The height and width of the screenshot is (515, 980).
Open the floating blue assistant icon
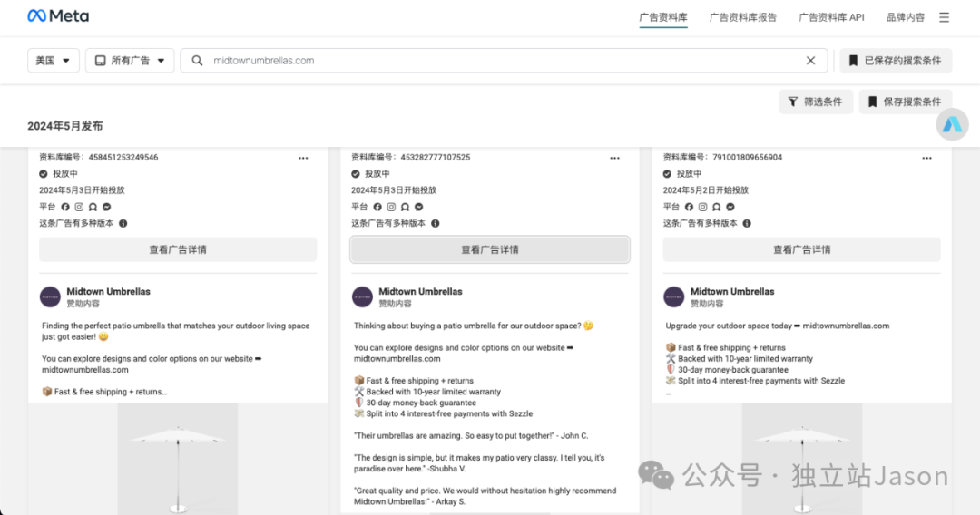pyautogui.click(x=952, y=124)
